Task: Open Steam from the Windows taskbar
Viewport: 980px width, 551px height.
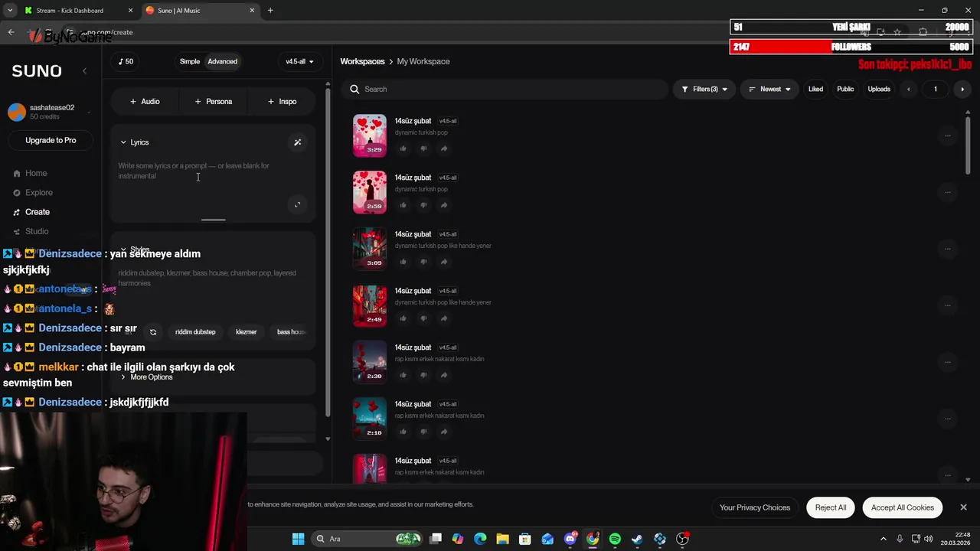Action: (x=637, y=539)
